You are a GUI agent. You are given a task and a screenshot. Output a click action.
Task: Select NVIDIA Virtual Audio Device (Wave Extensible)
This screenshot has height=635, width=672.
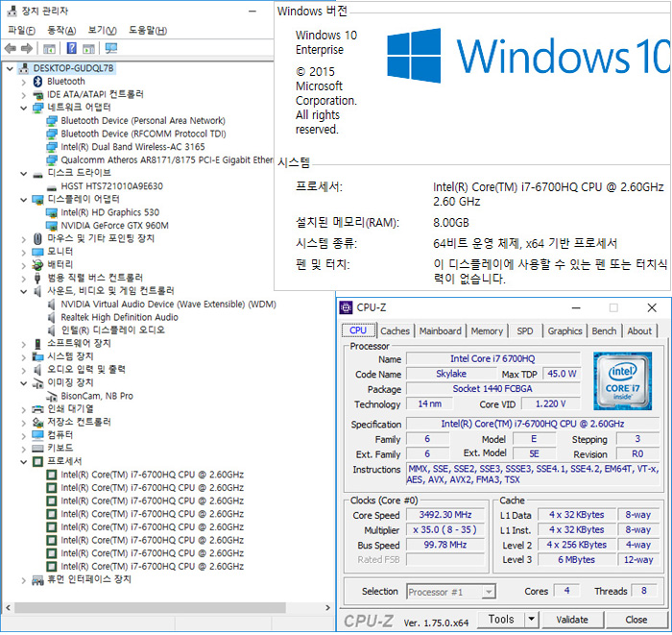[168, 304]
